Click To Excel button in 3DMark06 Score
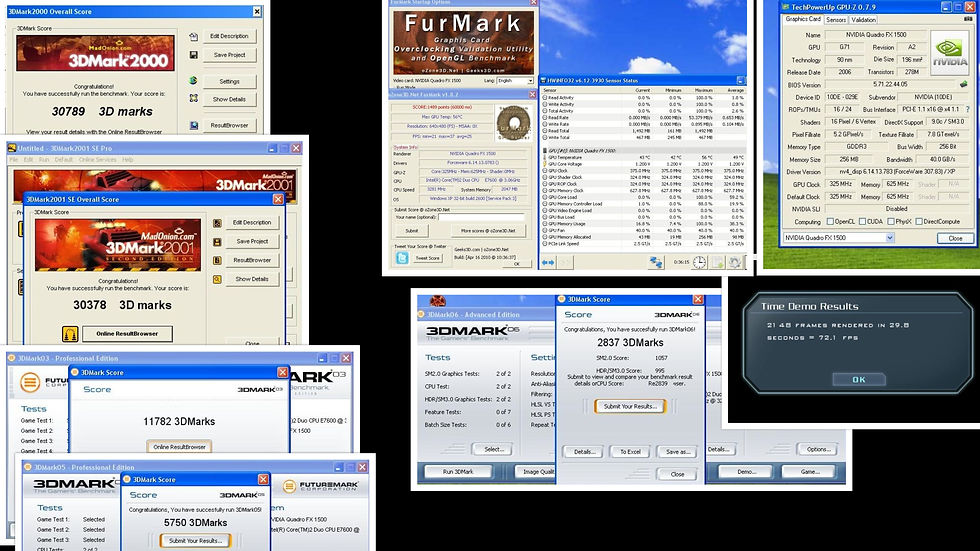 pyautogui.click(x=630, y=452)
